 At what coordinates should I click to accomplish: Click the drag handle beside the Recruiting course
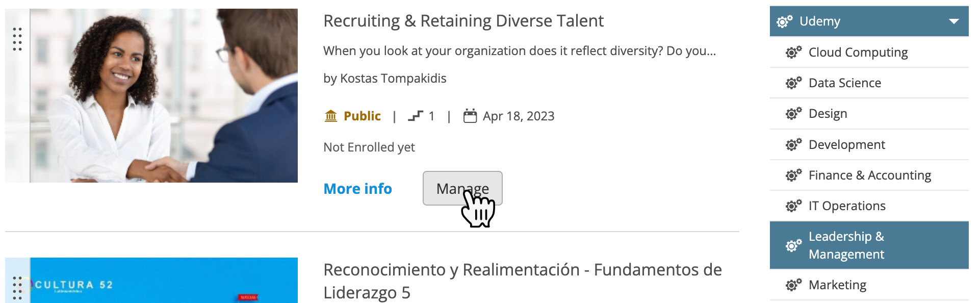coord(17,39)
